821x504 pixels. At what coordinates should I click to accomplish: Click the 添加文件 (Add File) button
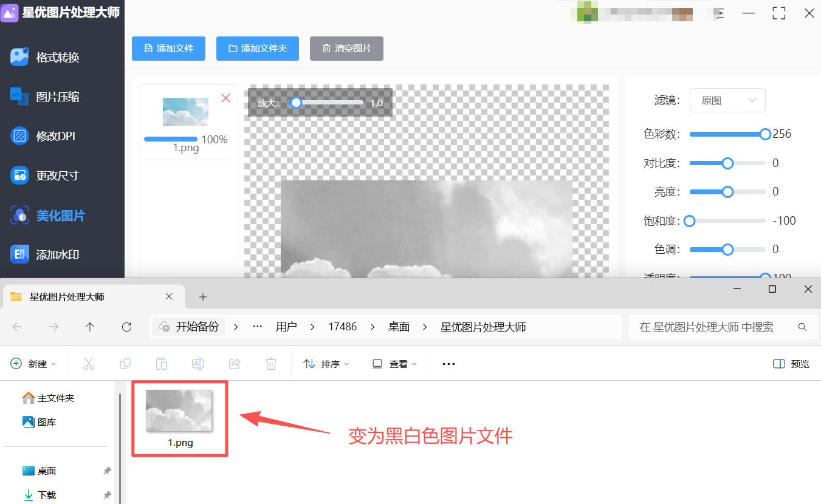tap(168, 49)
